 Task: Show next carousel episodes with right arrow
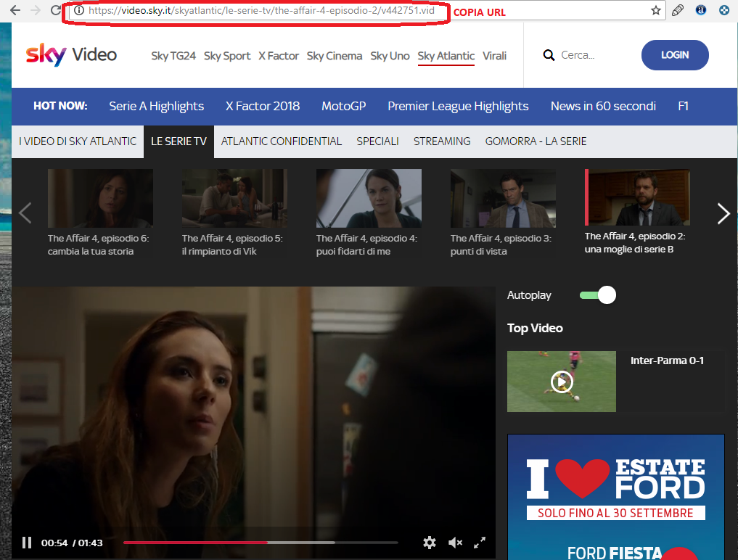(723, 213)
